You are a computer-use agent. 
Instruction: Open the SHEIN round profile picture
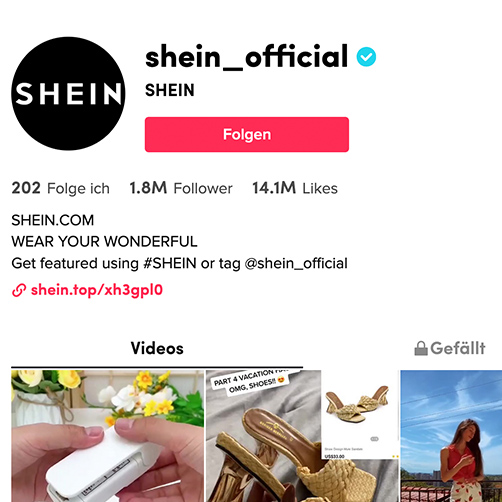(x=68, y=93)
